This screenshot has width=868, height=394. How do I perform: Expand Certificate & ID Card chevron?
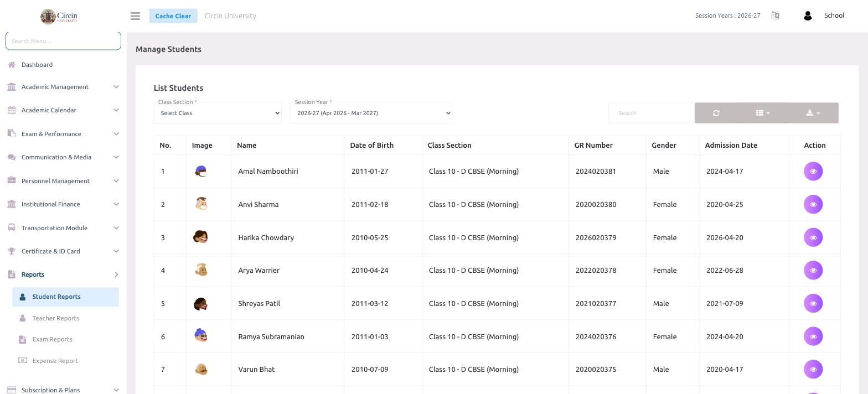pos(116,251)
